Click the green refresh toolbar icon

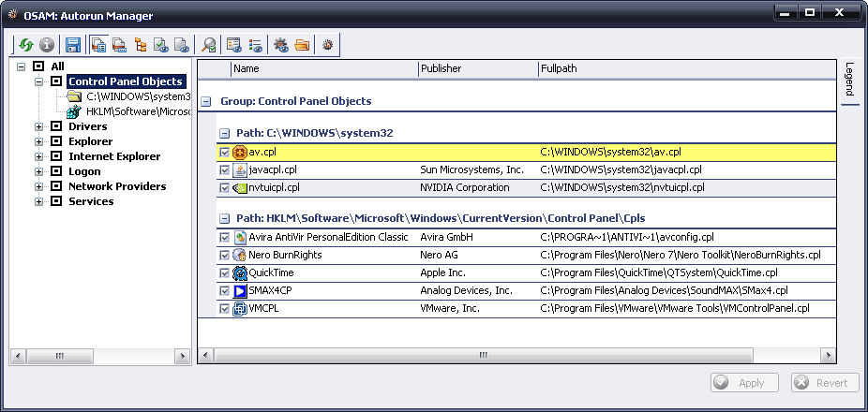point(26,44)
